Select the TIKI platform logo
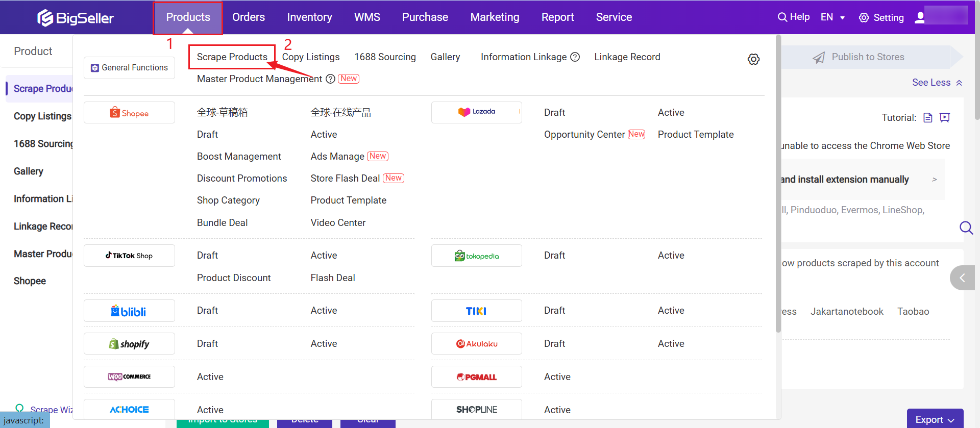Image resolution: width=980 pixels, height=428 pixels. pos(477,311)
